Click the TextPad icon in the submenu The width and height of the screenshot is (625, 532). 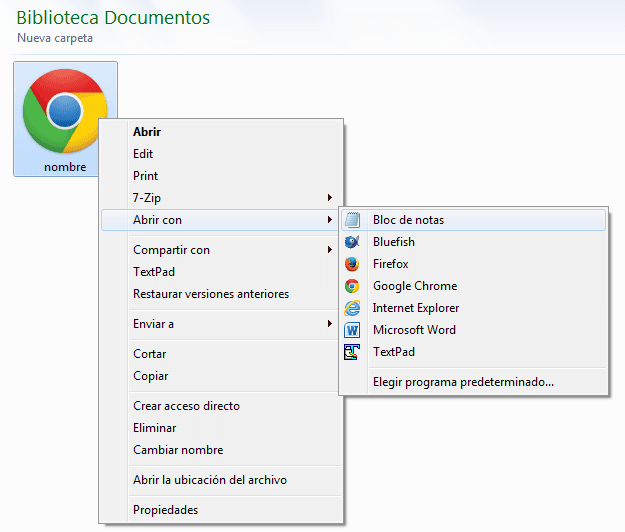352,352
